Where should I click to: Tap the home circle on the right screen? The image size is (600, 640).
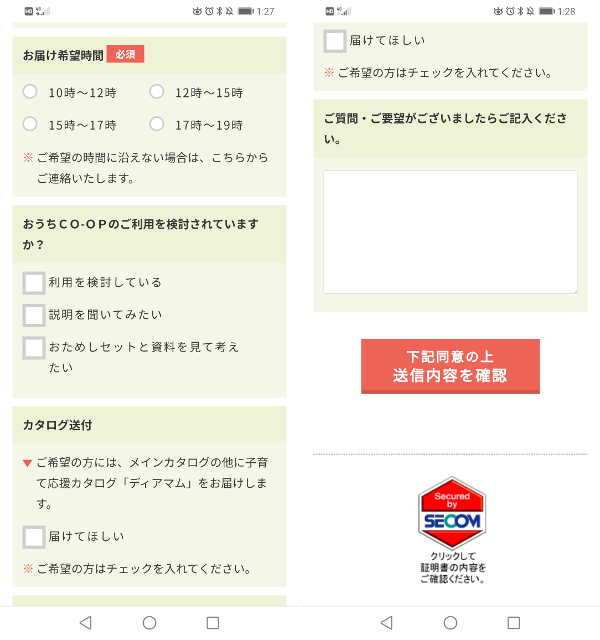tap(450, 623)
